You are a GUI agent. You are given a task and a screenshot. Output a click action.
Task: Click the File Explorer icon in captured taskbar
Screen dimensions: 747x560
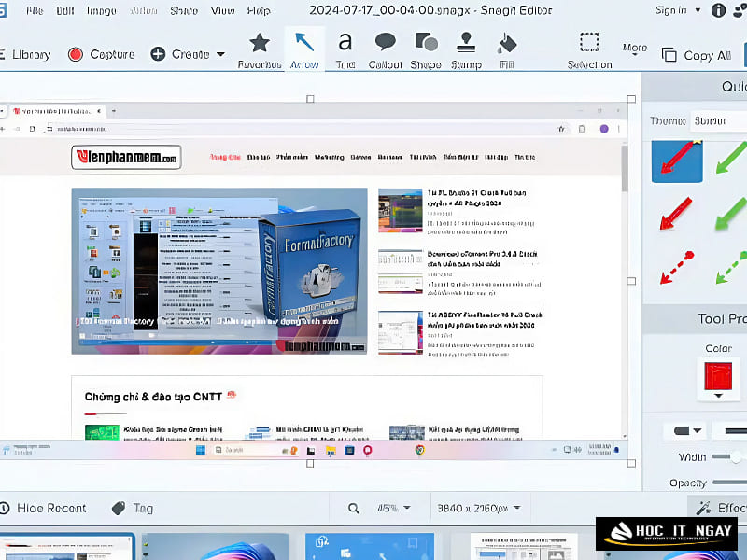coord(331,450)
